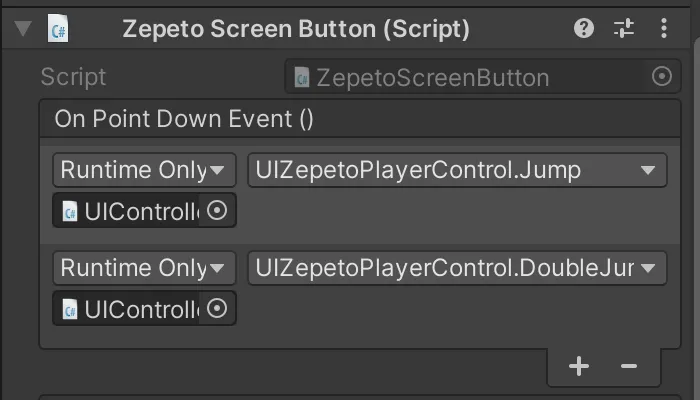This screenshot has height=400, width=700.
Task: Add a new event listener with the plus button
Action: tap(579, 366)
